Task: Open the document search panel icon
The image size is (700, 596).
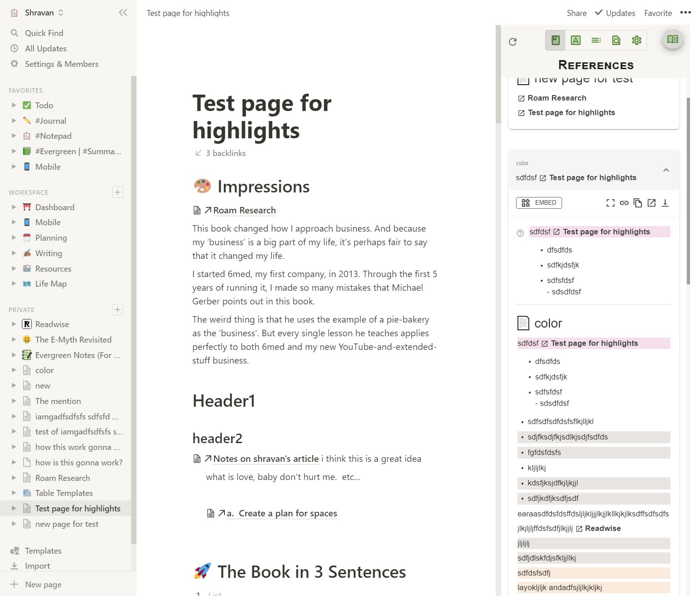Action: 616,40
